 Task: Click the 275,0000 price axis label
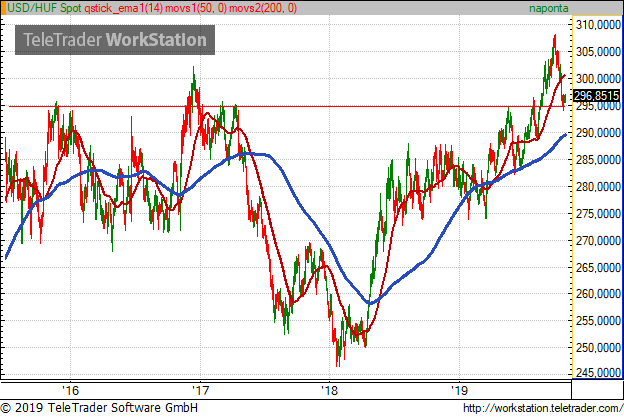coord(598,214)
